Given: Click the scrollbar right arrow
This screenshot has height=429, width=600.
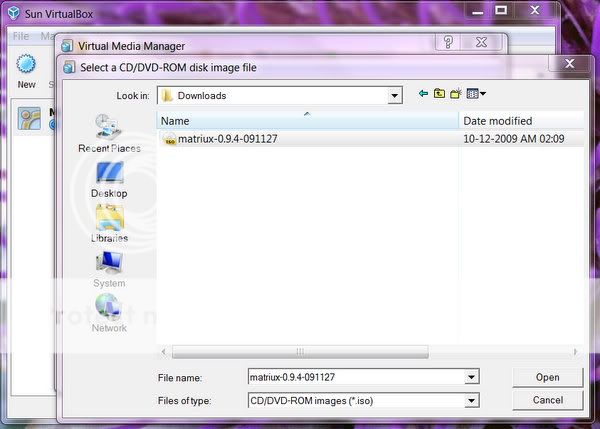Looking at the screenshot, I should pos(576,351).
